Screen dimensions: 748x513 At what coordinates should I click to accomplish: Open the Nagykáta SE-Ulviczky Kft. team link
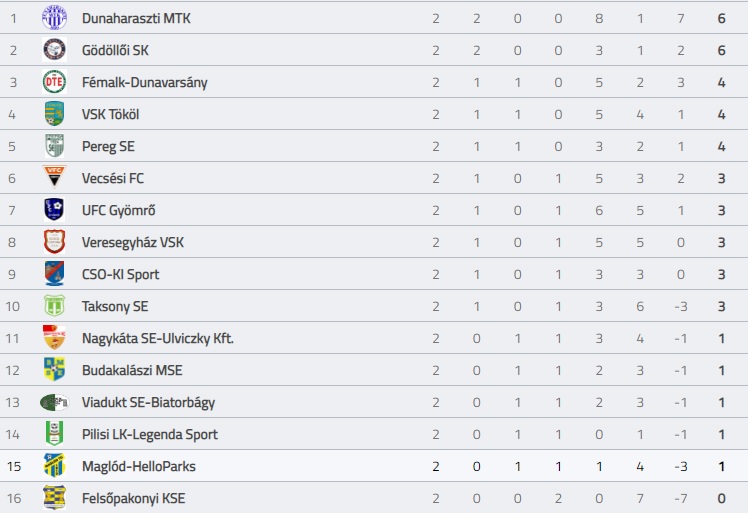pyautogui.click(x=158, y=338)
